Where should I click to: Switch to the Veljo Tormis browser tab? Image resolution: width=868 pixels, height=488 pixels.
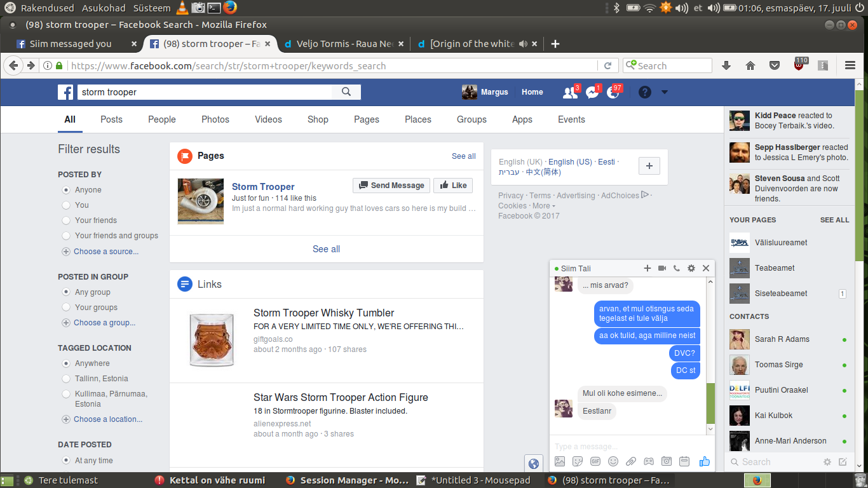344,44
